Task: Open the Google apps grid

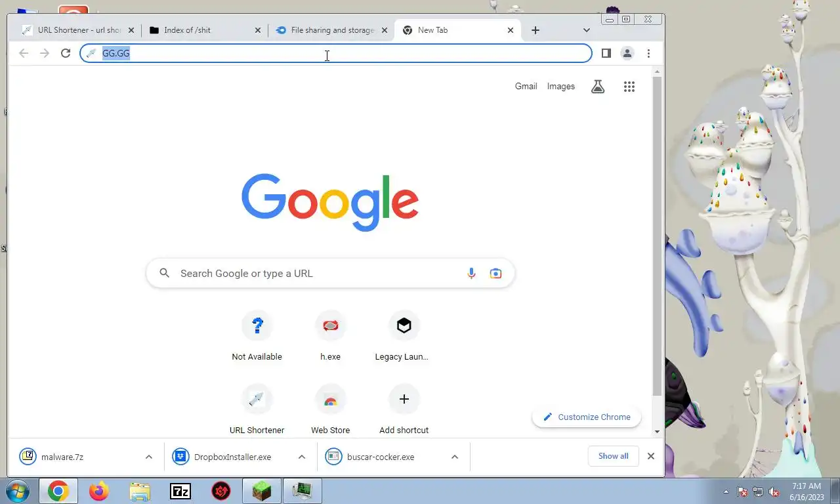Action: click(629, 86)
